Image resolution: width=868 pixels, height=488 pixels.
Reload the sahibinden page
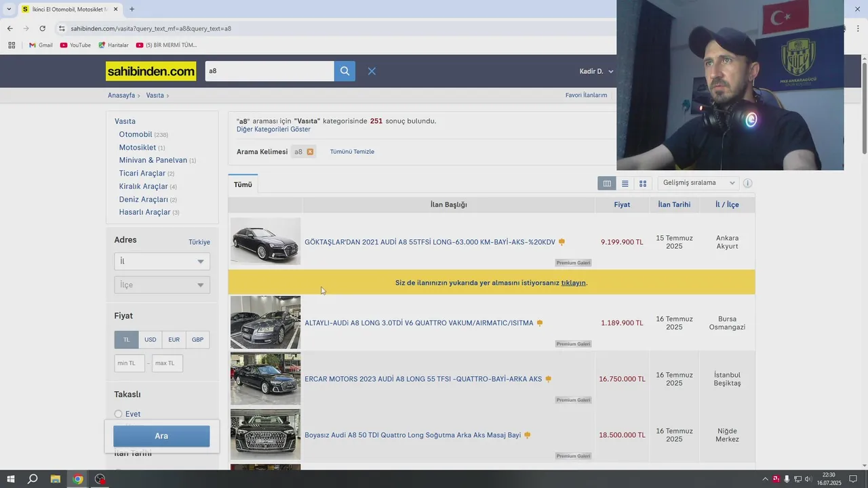42,28
